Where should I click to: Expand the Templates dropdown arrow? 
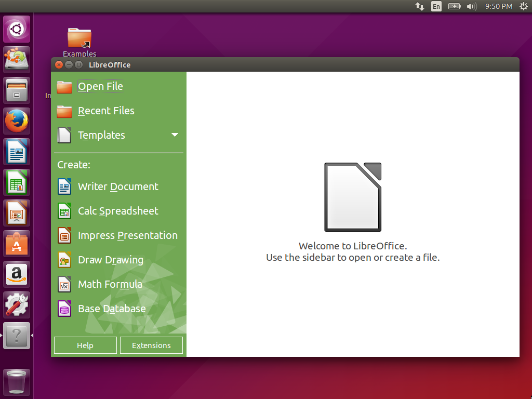(x=175, y=135)
